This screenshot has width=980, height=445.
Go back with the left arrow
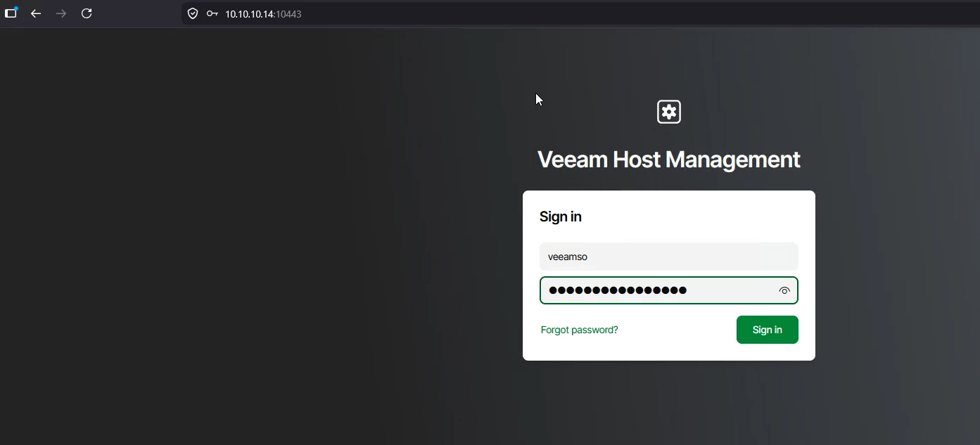point(36,13)
